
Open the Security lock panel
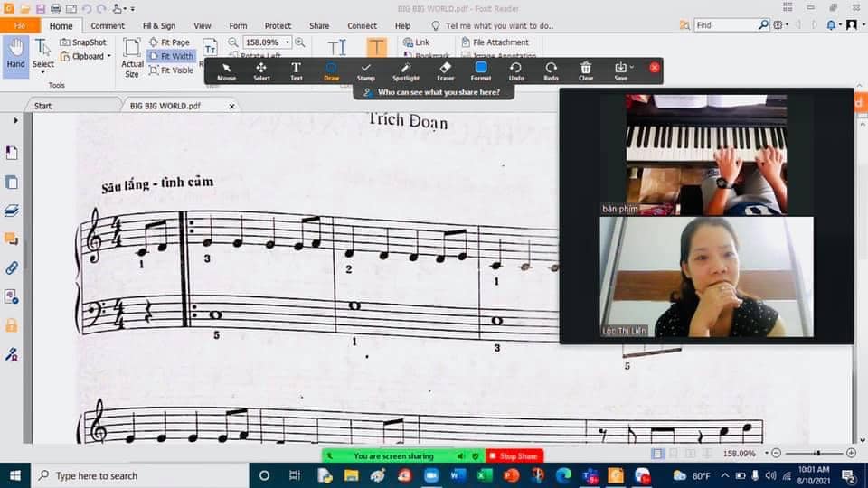(x=12, y=325)
